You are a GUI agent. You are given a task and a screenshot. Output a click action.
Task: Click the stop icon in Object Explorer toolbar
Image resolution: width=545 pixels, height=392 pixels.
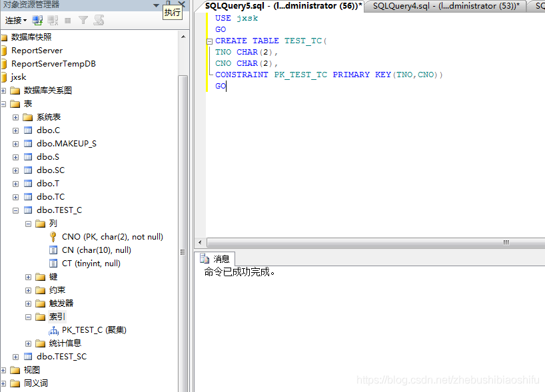pyautogui.click(x=68, y=21)
